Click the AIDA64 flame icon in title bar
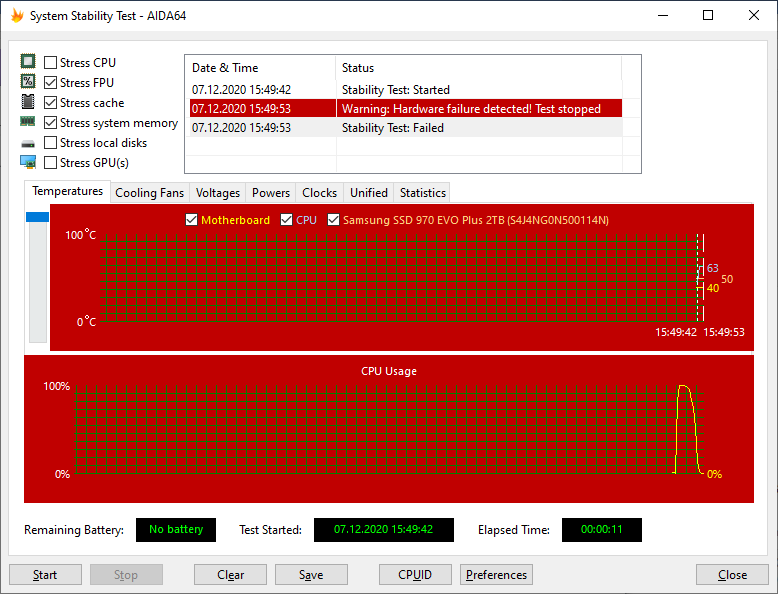This screenshot has height=594, width=778. pos(17,15)
